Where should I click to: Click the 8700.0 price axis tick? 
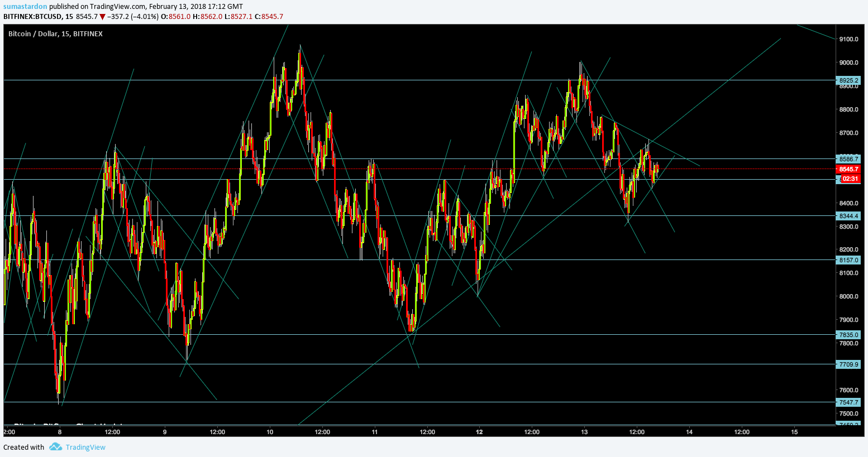pos(848,133)
